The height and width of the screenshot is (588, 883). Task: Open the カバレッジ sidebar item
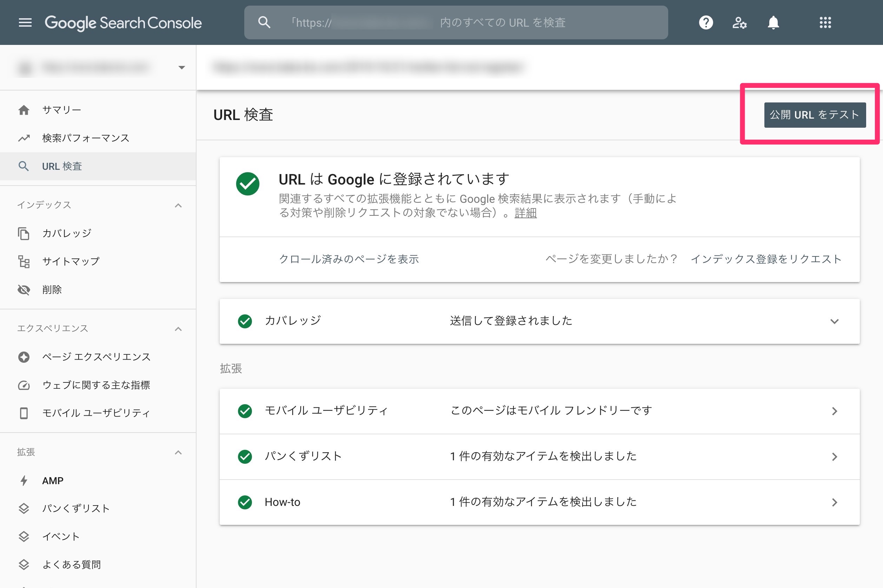[98, 233]
